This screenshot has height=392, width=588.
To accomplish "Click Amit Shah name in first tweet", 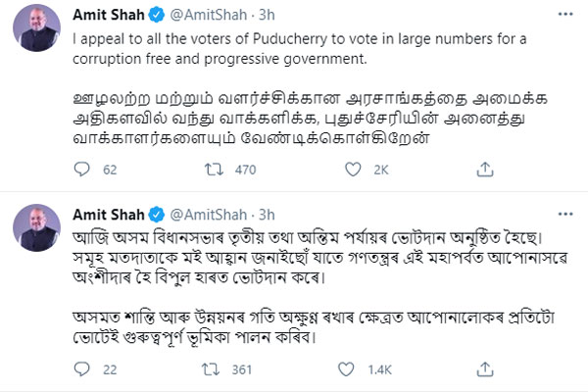I will click(x=110, y=15).
